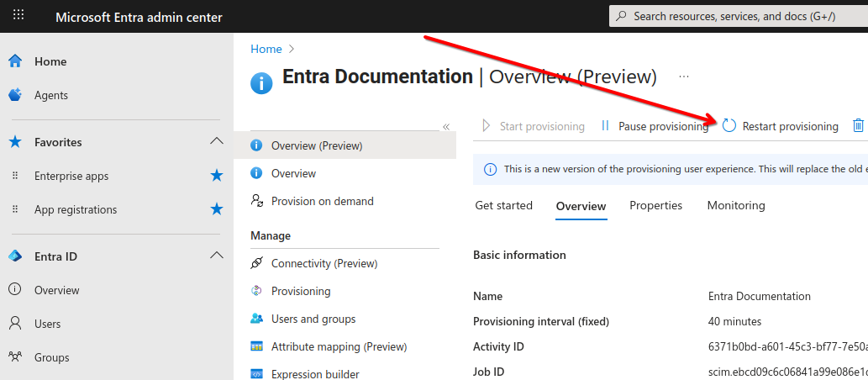The height and width of the screenshot is (380, 868).
Task: Open Connectivity (Preview) under Manage
Action: point(324,264)
